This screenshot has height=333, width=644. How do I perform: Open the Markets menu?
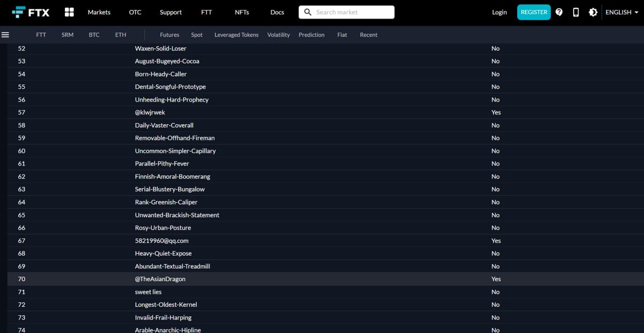pyautogui.click(x=99, y=12)
